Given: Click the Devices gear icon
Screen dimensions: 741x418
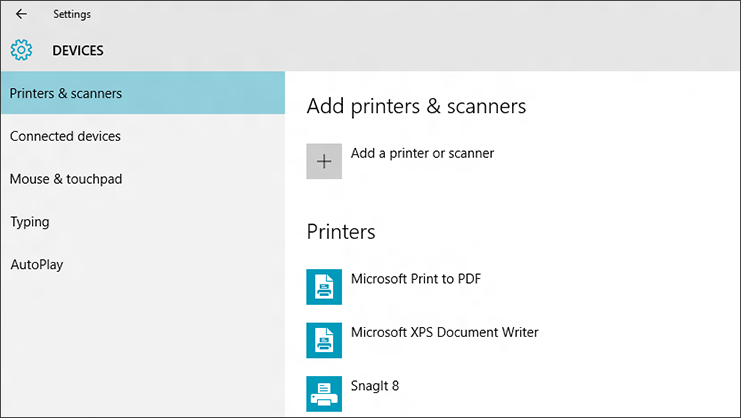Looking at the screenshot, I should [x=21, y=50].
